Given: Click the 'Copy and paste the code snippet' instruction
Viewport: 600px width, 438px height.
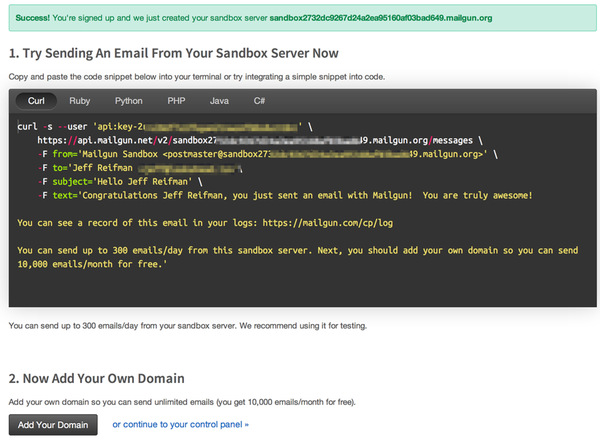Looking at the screenshot, I should click(x=197, y=77).
